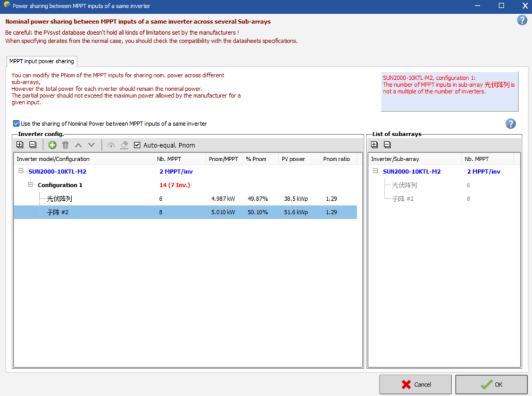Click expand-all icon in Inverter config toolbar
The width and height of the screenshot is (532, 396).
[x=20, y=145]
